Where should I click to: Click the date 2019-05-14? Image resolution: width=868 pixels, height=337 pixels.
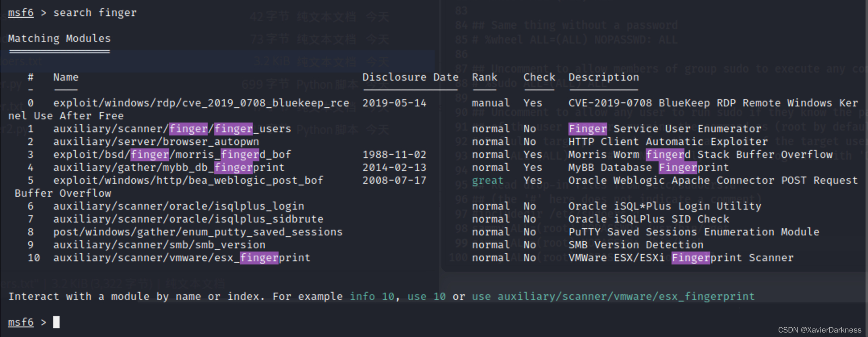394,103
